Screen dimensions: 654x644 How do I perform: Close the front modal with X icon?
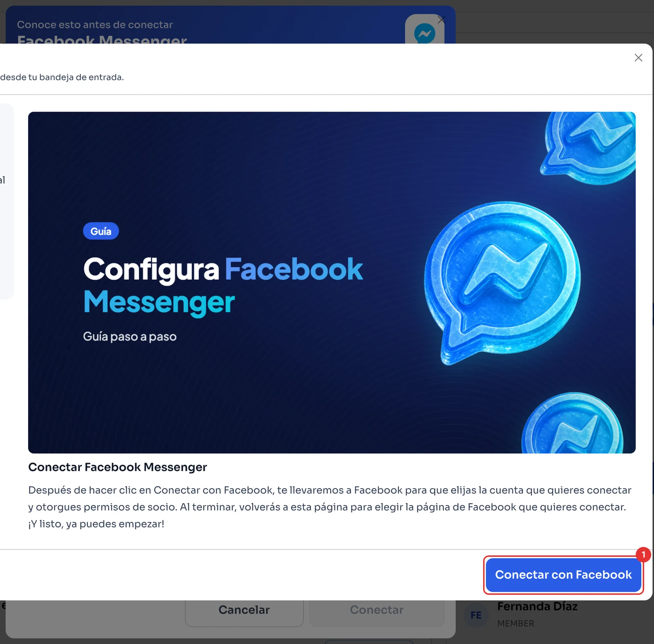(638, 58)
